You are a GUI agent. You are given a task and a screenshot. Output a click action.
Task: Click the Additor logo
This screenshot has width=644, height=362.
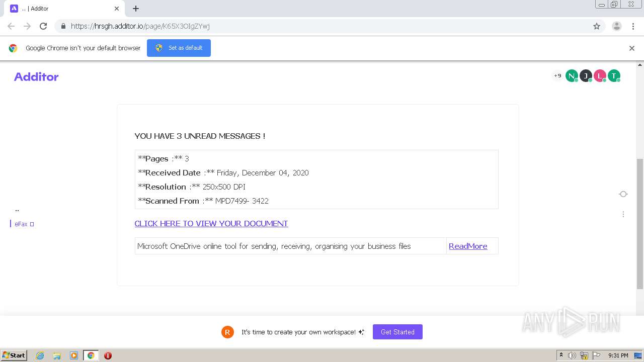(x=36, y=76)
